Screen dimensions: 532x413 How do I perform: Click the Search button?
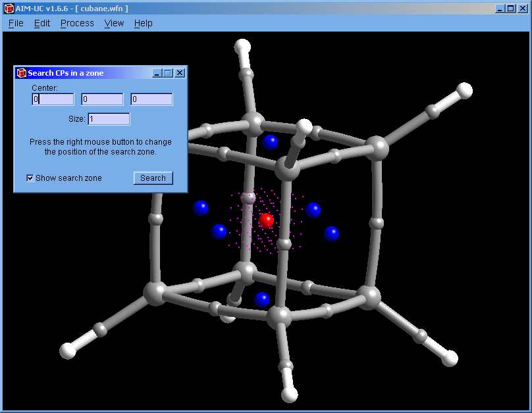[153, 178]
